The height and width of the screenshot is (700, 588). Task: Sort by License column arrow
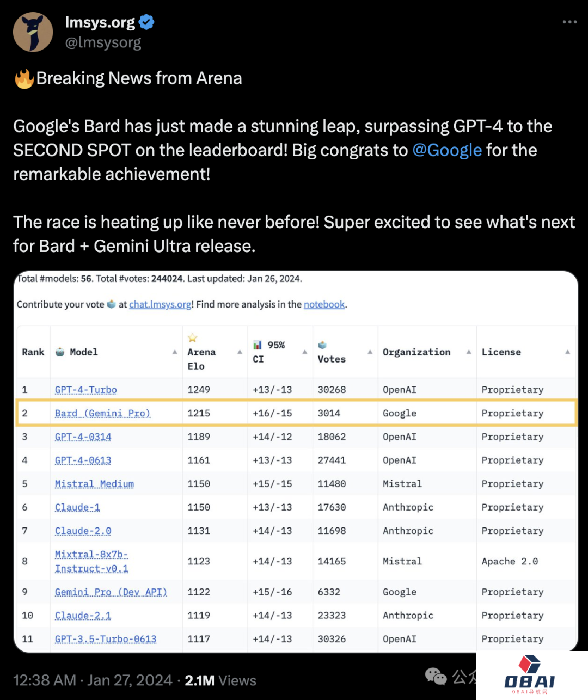(567, 352)
